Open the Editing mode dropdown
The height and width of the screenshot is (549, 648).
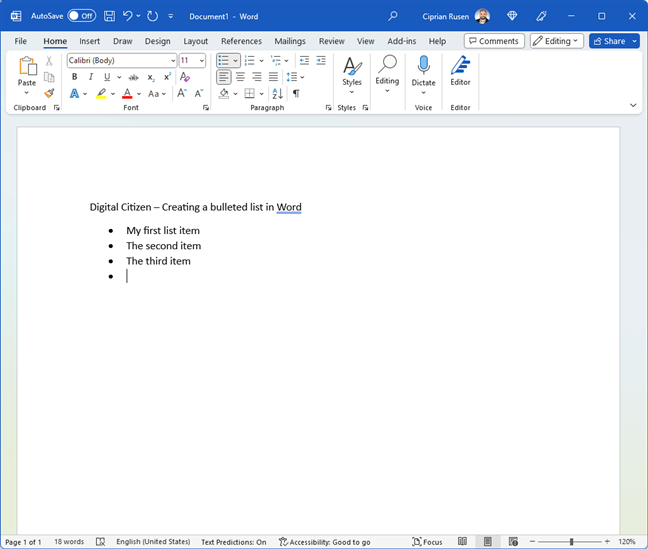click(x=557, y=41)
